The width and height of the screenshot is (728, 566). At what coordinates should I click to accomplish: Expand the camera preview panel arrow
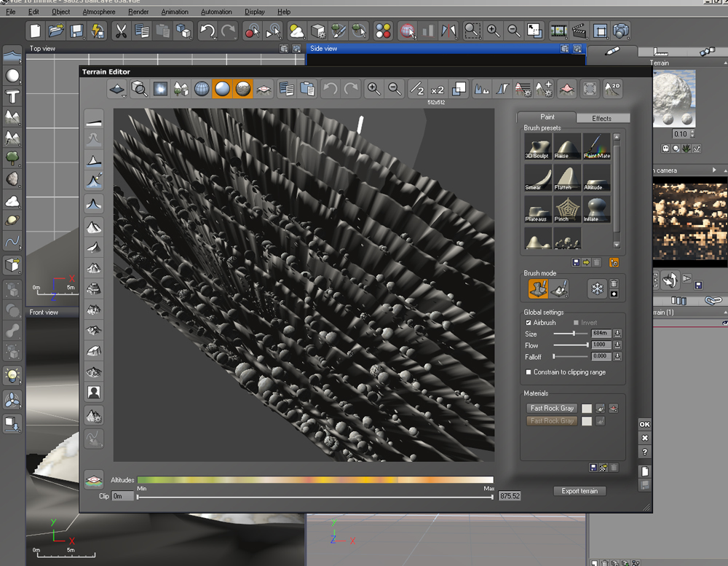pos(714,170)
